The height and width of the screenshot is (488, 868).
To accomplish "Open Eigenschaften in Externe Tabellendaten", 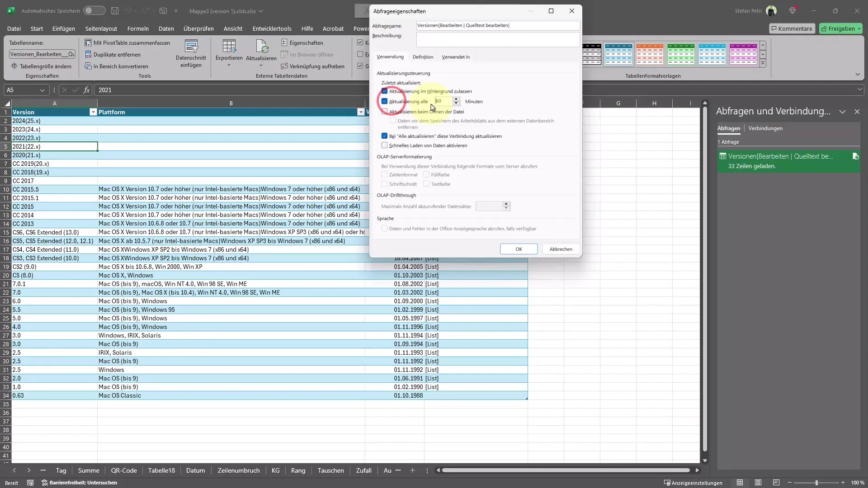I will pyautogui.click(x=302, y=42).
